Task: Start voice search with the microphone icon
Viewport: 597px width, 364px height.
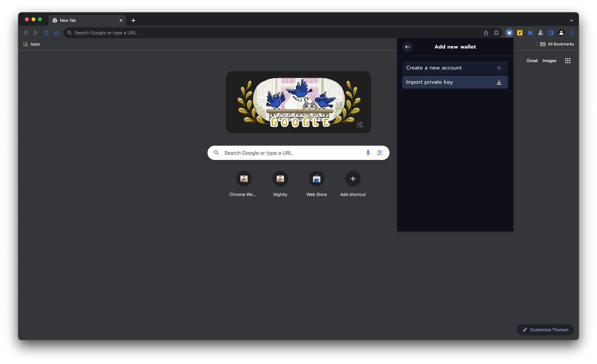Action: [368, 153]
